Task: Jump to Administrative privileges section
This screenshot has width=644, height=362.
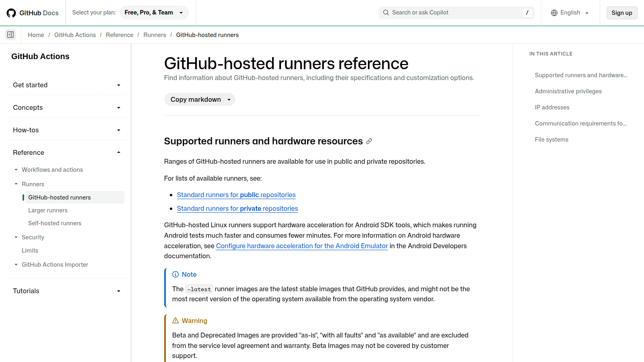Action: [x=568, y=91]
